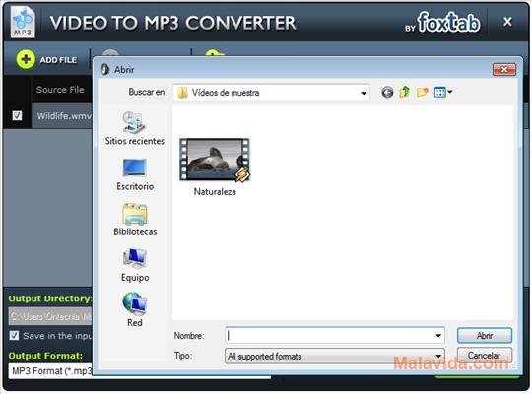Open Bibliotecas in the places bar

[135, 220]
